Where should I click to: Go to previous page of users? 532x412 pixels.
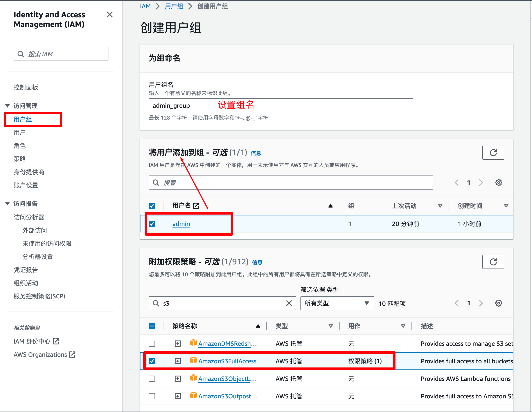point(457,183)
